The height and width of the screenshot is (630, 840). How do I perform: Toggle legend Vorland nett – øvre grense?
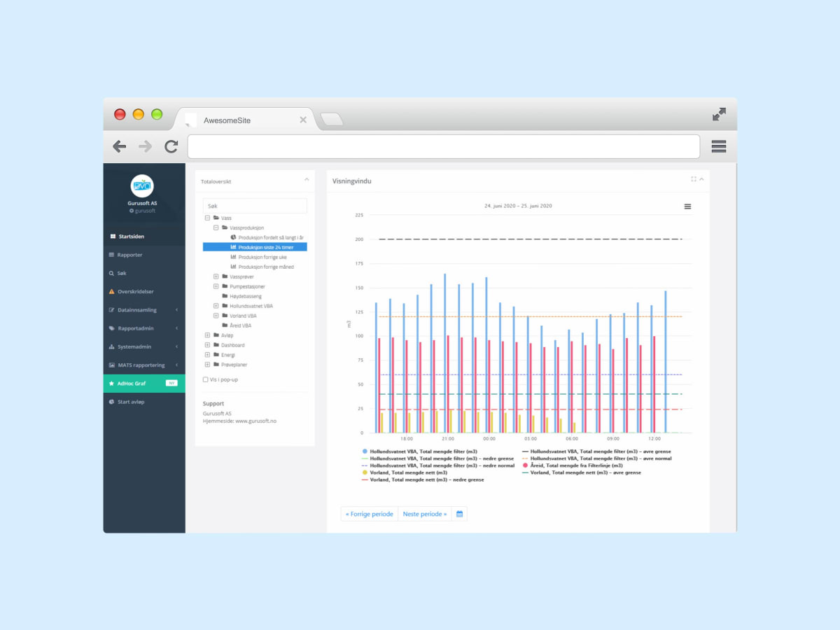pyautogui.click(x=581, y=472)
